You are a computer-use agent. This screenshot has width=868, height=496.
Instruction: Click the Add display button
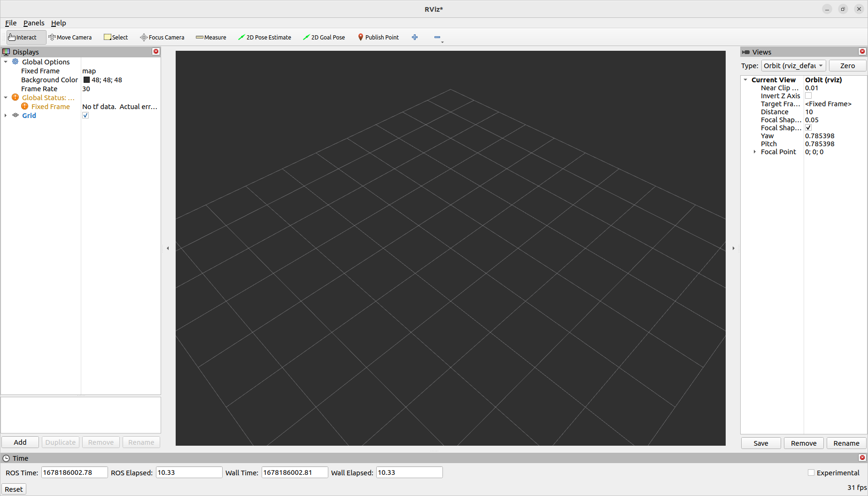click(x=20, y=442)
